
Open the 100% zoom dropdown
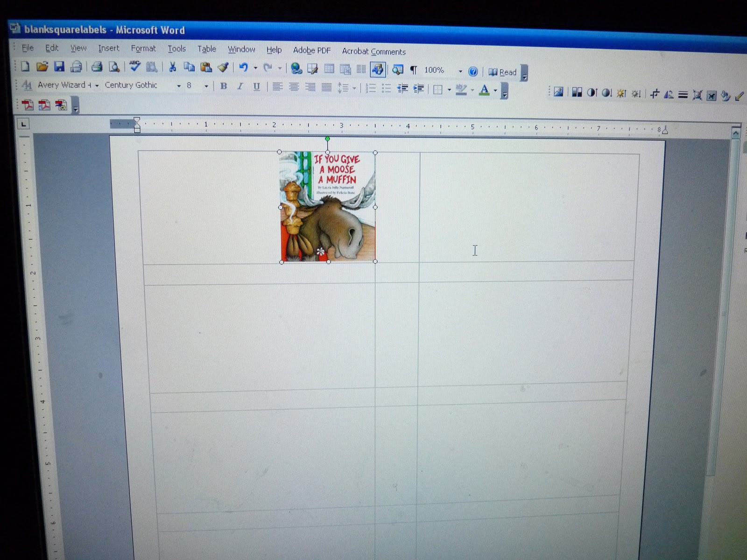(x=460, y=71)
